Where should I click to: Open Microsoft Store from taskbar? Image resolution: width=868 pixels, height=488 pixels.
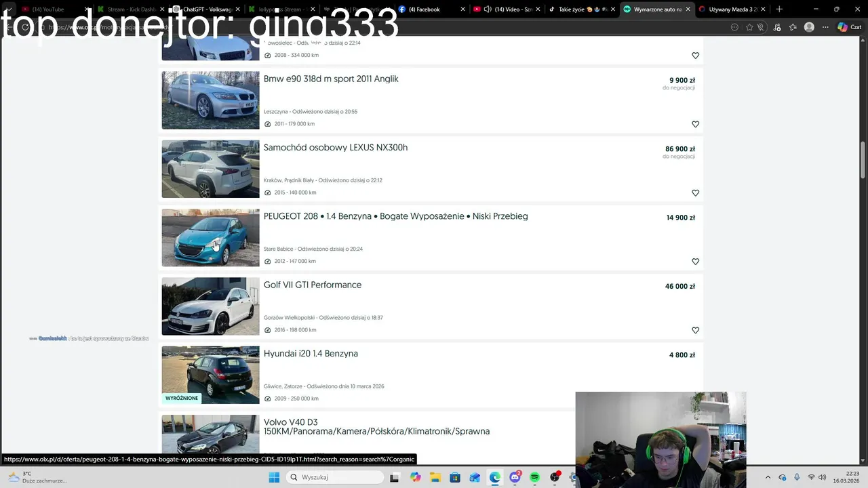455,477
